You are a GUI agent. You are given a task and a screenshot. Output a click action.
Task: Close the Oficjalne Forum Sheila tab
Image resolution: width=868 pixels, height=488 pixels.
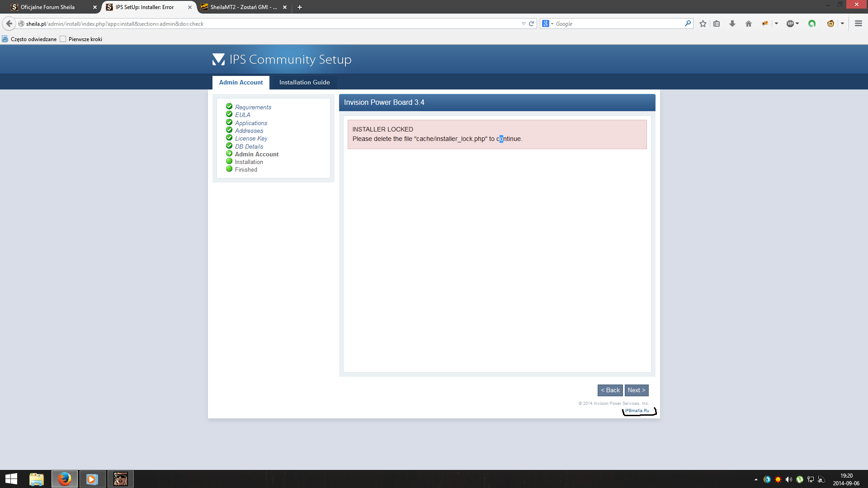95,7
